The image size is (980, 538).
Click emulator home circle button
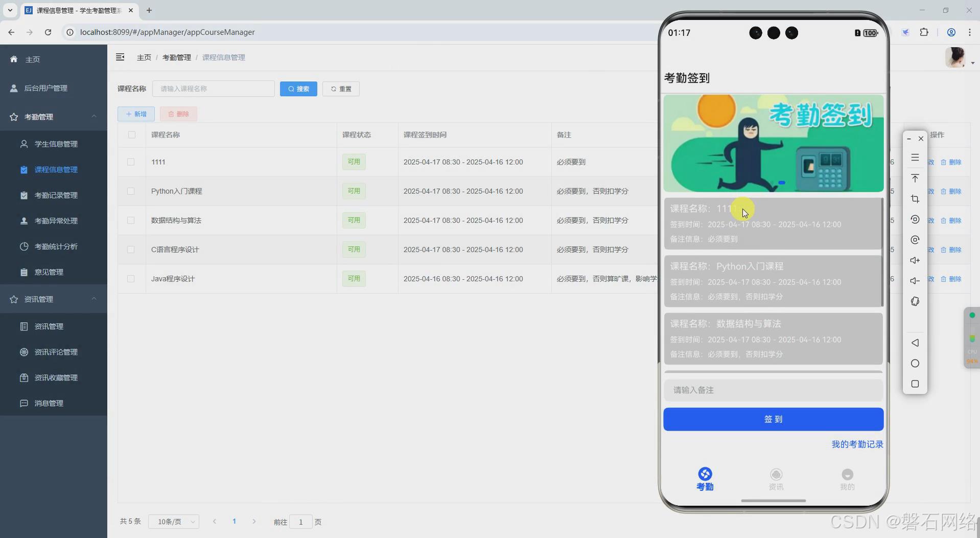[x=915, y=363]
